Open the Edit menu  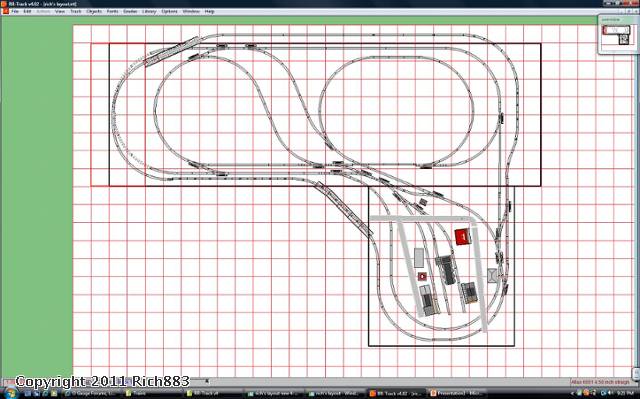[27, 11]
